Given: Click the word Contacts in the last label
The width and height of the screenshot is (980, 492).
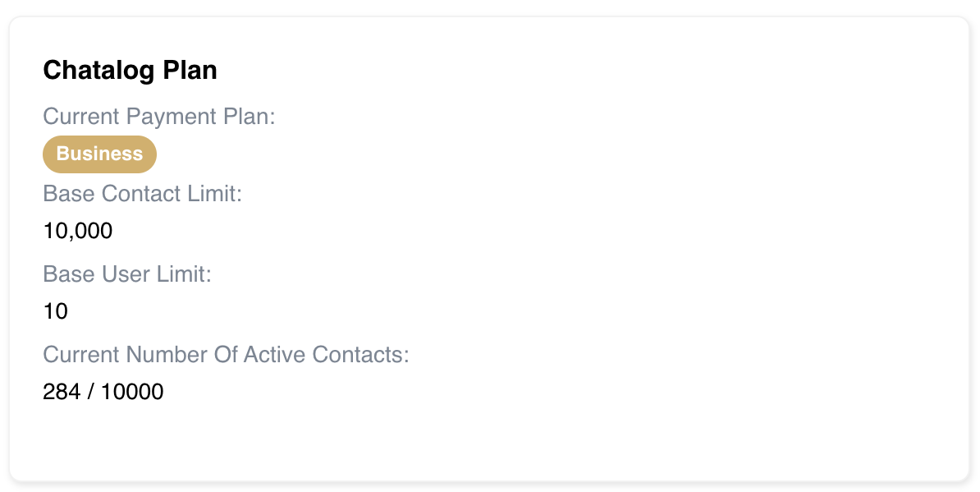Looking at the screenshot, I should (360, 355).
